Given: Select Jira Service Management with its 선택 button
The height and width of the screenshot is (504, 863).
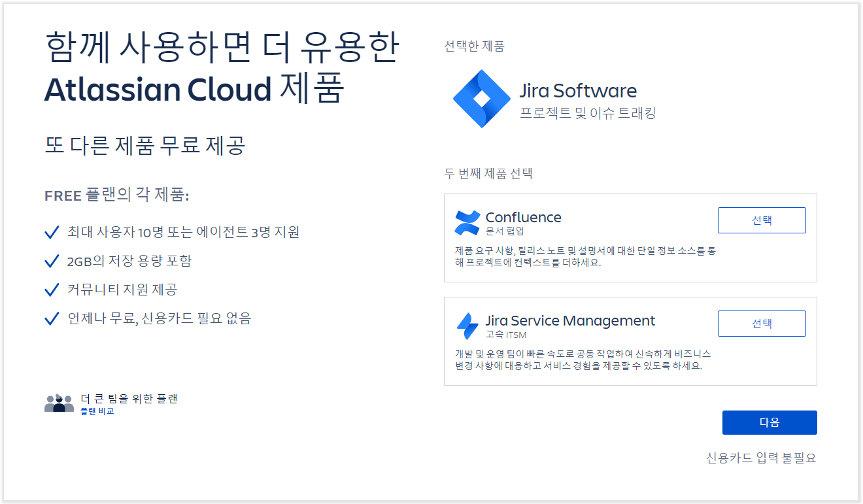Looking at the screenshot, I should click(x=762, y=324).
